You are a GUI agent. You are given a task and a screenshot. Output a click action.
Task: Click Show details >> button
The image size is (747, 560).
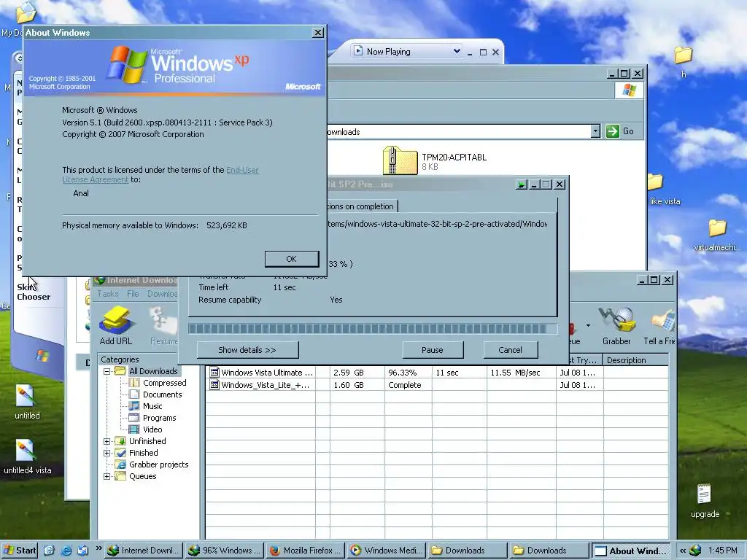(247, 350)
